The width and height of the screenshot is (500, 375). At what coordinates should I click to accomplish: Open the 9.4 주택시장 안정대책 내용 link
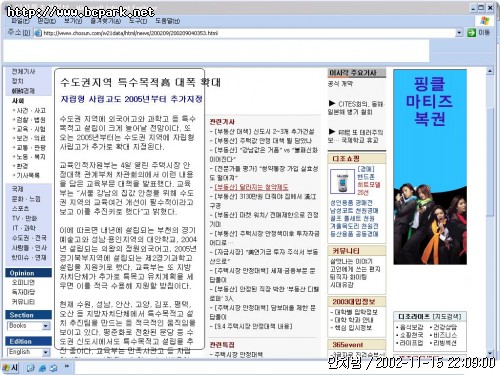(253, 326)
